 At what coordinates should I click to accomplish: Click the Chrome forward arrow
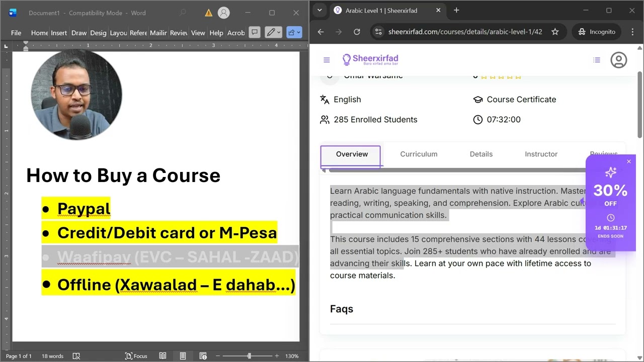(339, 32)
